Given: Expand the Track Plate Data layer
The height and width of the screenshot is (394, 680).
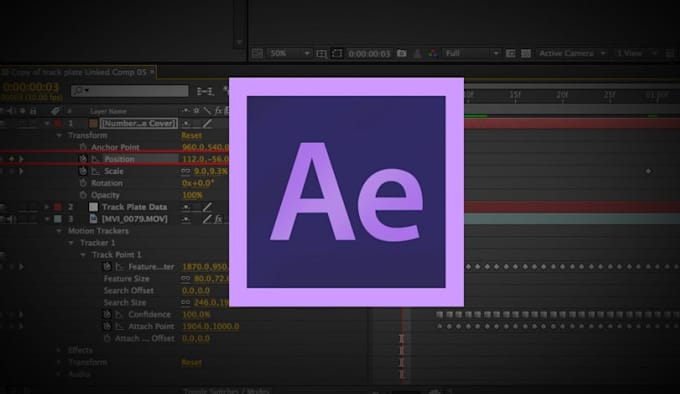Looking at the screenshot, I should pos(47,207).
